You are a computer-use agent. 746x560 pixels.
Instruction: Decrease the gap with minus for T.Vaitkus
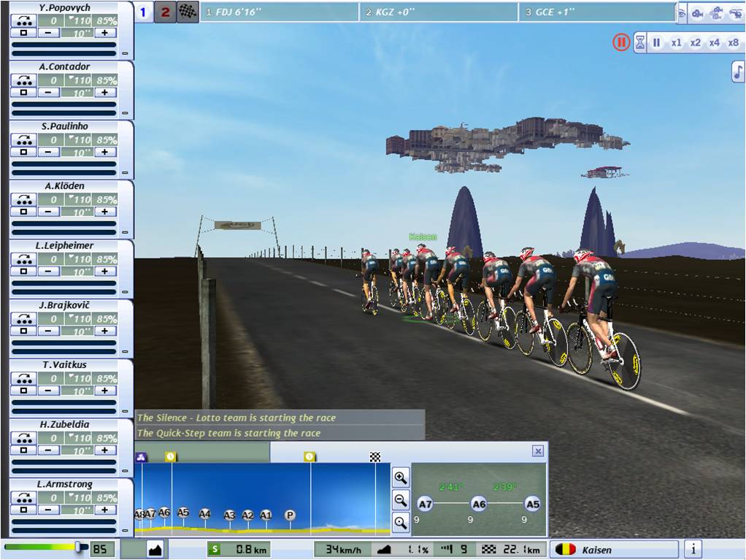click(x=48, y=390)
